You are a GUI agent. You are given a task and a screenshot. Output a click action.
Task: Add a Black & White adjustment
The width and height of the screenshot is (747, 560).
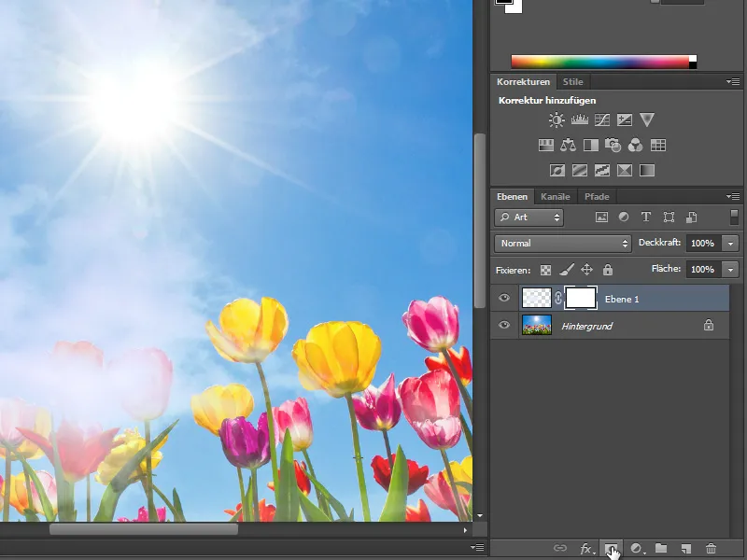click(591, 145)
